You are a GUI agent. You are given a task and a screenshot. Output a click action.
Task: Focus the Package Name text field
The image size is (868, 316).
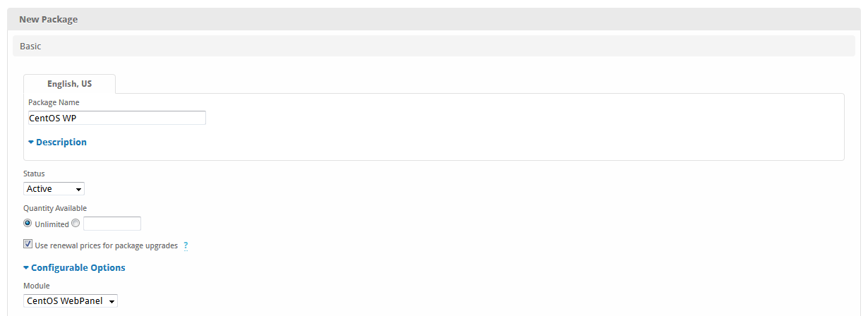point(116,118)
